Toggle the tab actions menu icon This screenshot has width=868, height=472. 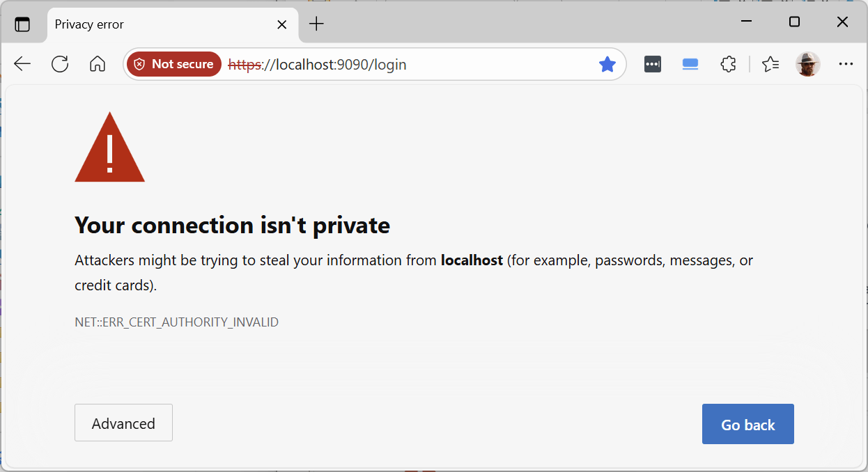[x=22, y=24]
